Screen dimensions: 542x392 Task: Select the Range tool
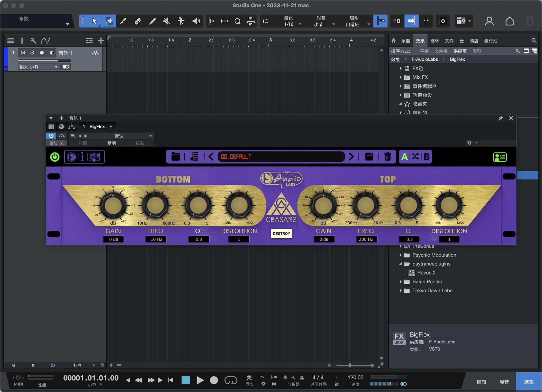[x=109, y=21]
